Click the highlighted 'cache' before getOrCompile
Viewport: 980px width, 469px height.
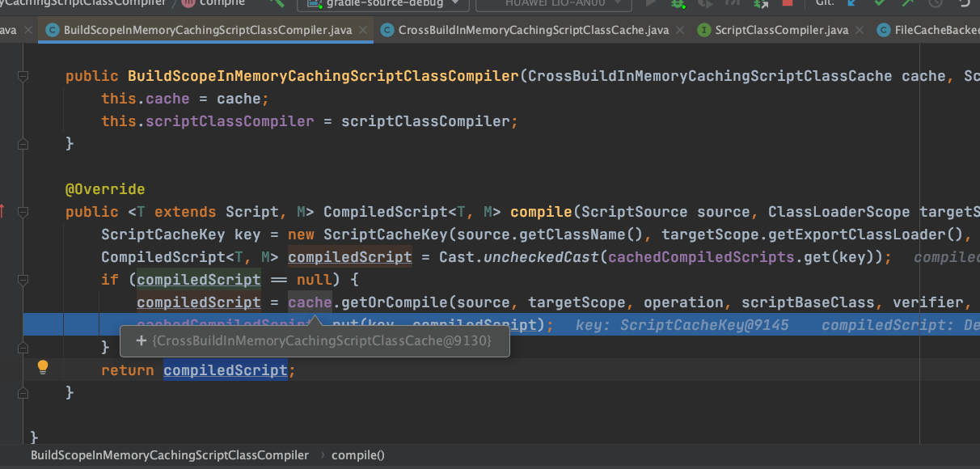point(310,302)
